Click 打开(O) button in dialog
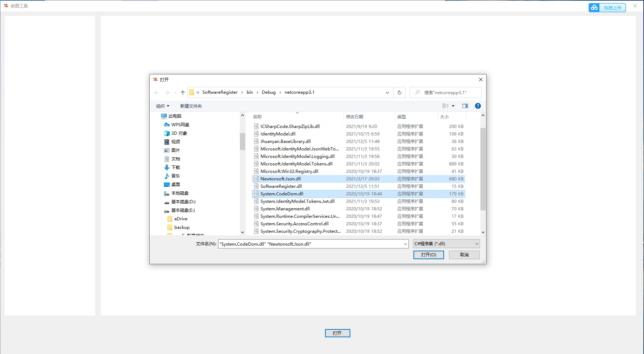 428,255
